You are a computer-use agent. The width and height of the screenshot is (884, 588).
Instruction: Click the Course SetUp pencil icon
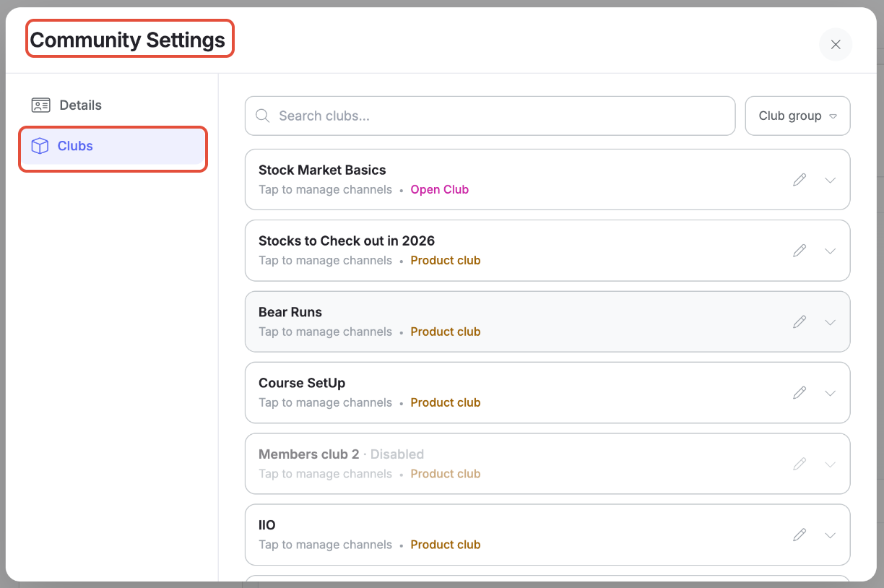(799, 393)
